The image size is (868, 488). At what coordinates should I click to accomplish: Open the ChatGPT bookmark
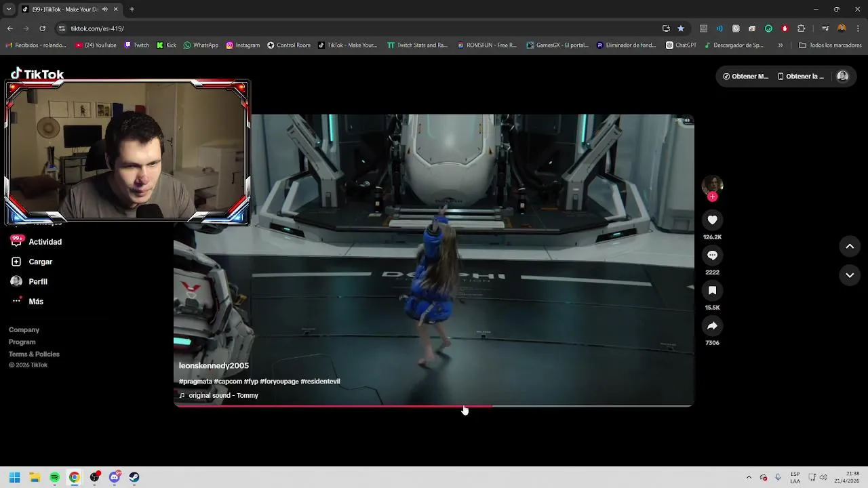[x=681, y=45]
